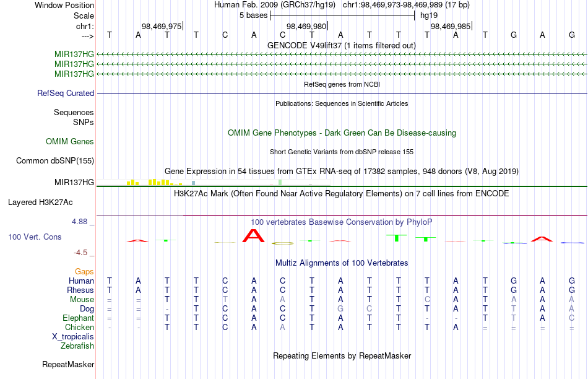Open Publications: Sequences in Scientific Articles title

342,103
